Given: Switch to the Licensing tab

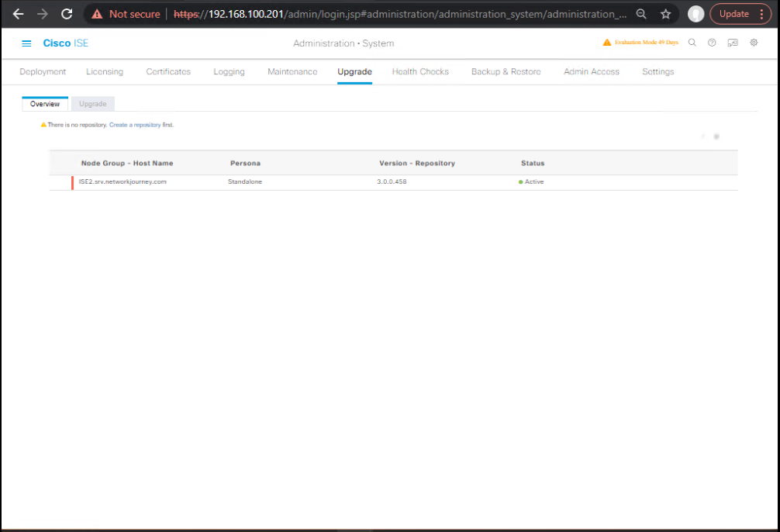Looking at the screenshot, I should click(x=105, y=71).
